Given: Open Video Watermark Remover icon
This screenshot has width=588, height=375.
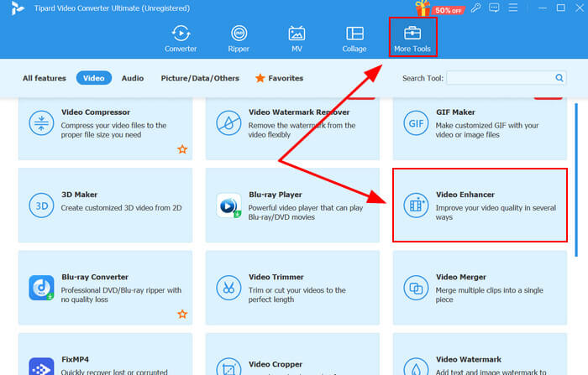Looking at the screenshot, I should click(x=228, y=123).
